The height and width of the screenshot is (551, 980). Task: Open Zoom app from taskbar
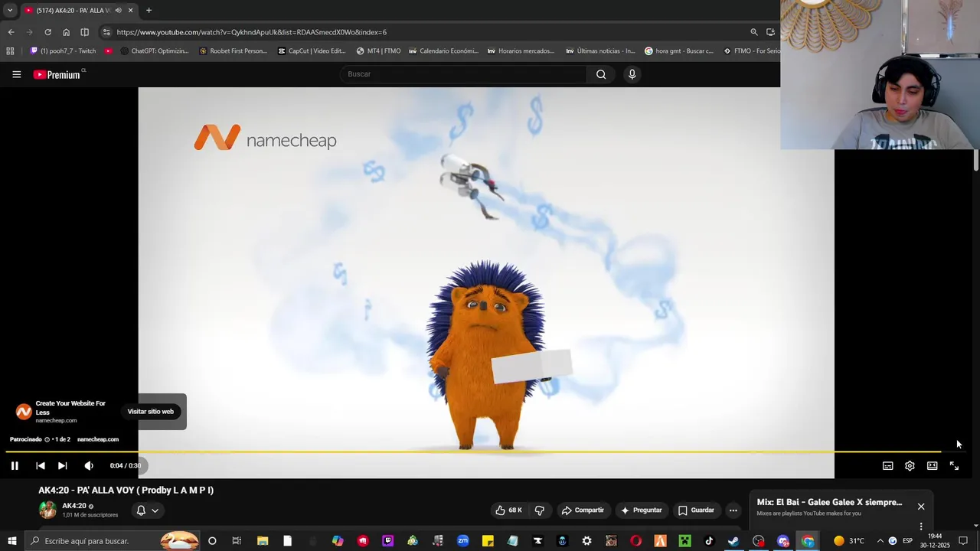(462, 541)
